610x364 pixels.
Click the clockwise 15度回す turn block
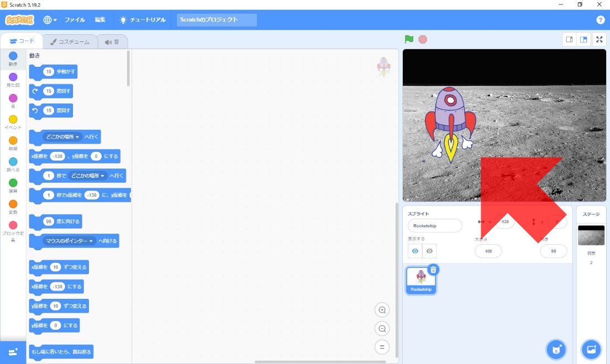pyautogui.click(x=51, y=91)
